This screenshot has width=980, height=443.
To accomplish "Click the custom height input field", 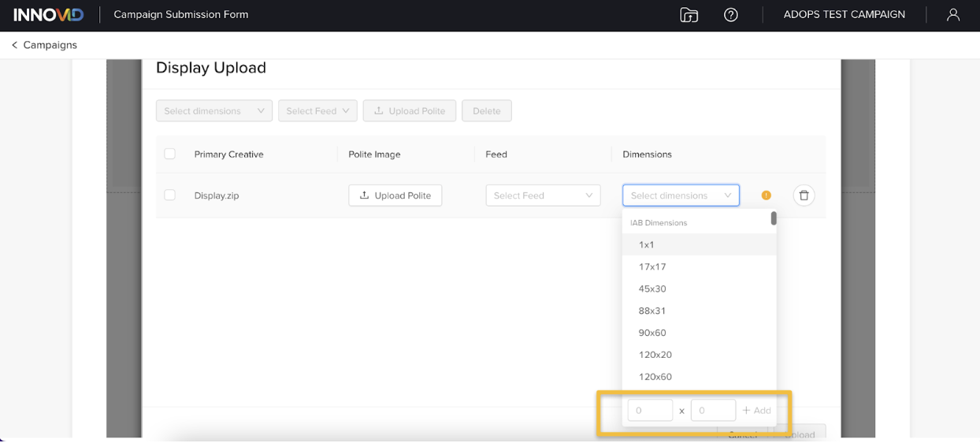I will (x=713, y=410).
